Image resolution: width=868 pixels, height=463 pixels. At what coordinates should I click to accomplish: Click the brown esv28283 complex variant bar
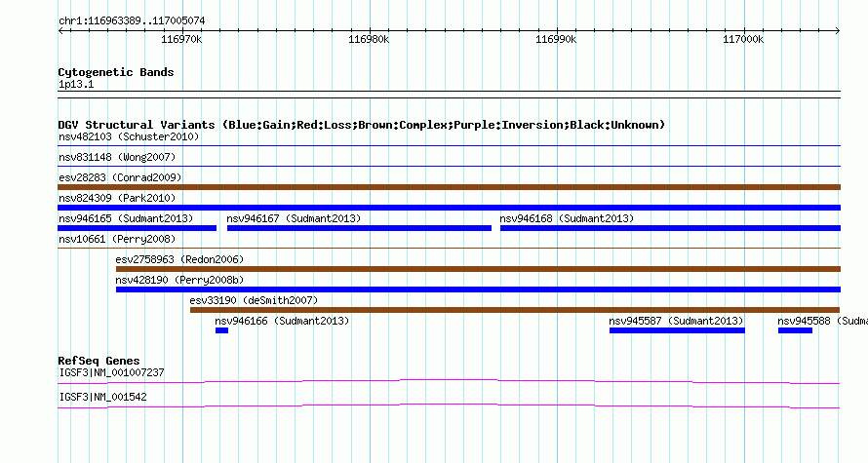pyautogui.click(x=449, y=187)
